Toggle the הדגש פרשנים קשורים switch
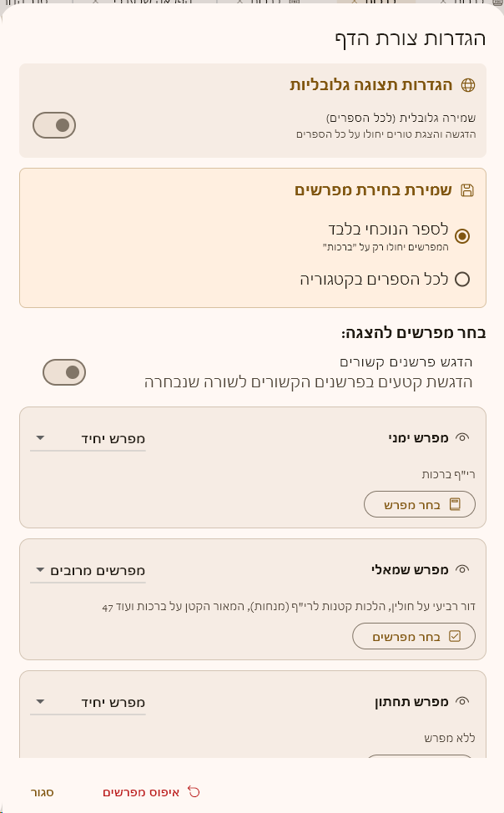The image size is (504, 813). (64, 371)
